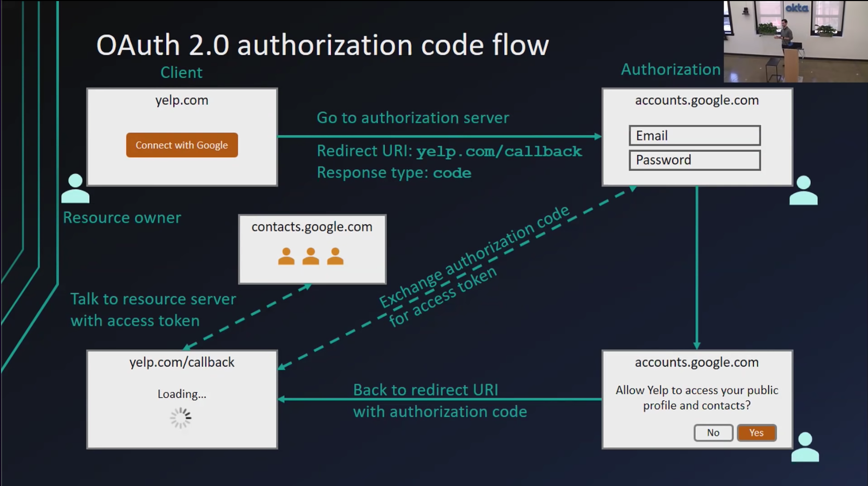Click the presenter video thumbnail
The height and width of the screenshot is (486, 868).
click(x=796, y=41)
